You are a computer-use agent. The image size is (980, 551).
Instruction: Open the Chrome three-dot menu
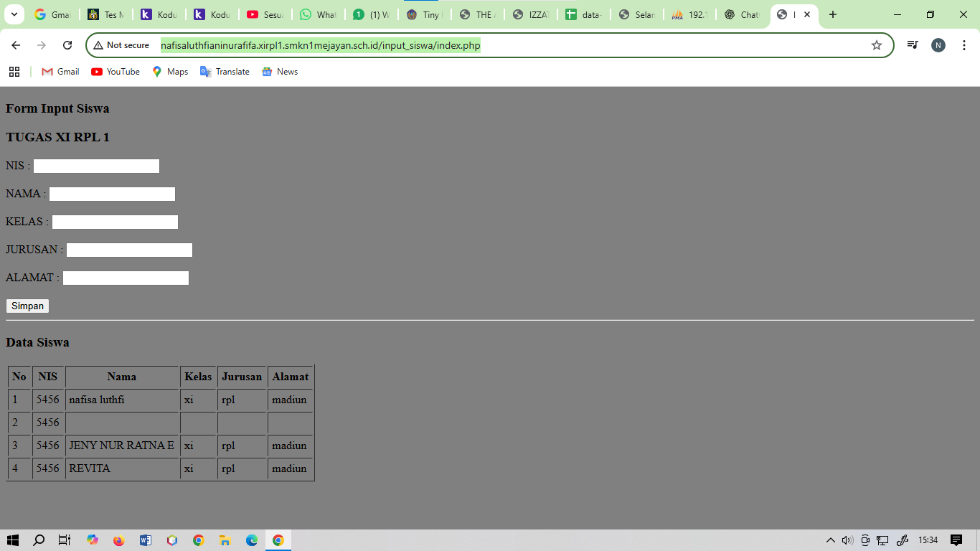964,45
